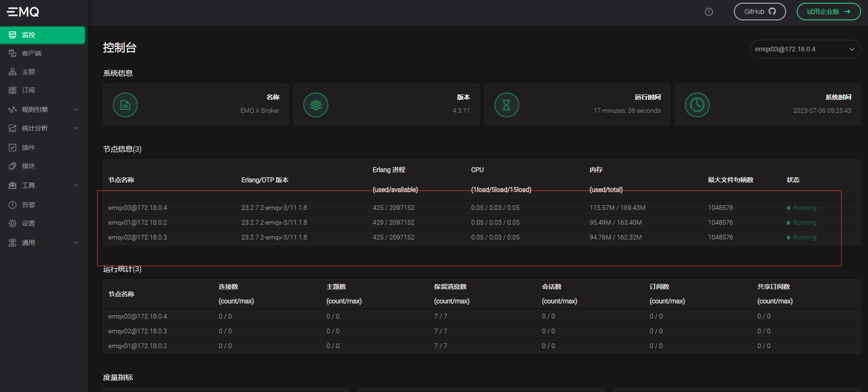Click the 统计分析 chart icon in sidebar
Screen dimensions: 868x392
[x=12, y=128]
